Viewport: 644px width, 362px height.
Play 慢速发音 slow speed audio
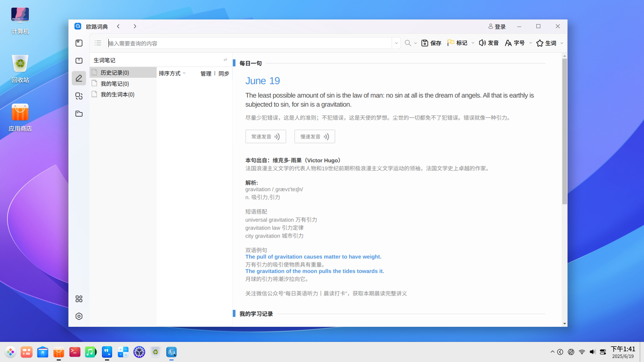[x=315, y=136]
